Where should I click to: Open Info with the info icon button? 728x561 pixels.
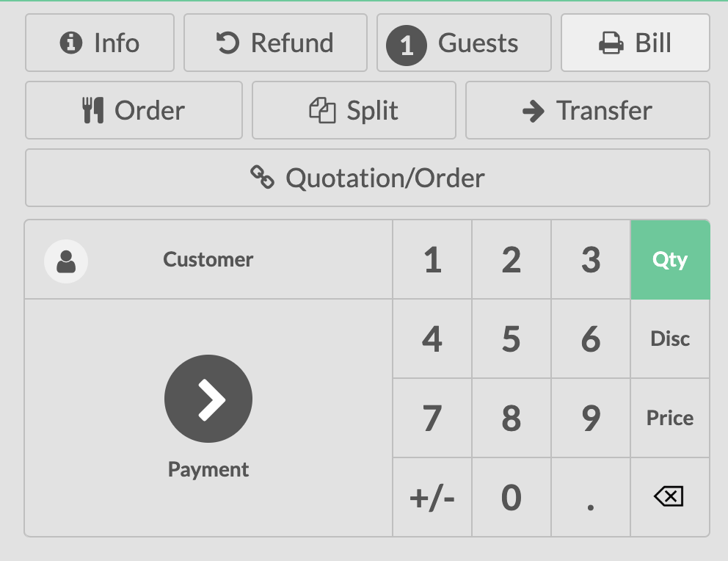(x=100, y=43)
